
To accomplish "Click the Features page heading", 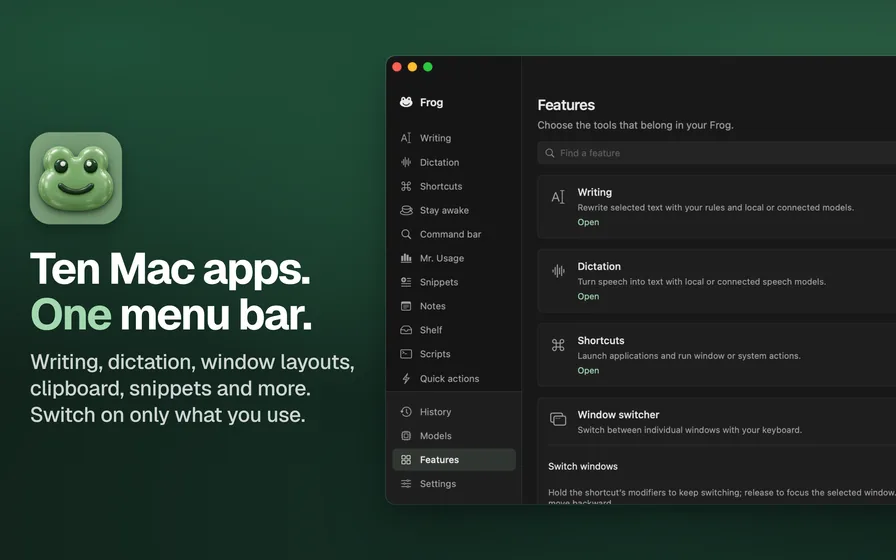I will [x=566, y=105].
